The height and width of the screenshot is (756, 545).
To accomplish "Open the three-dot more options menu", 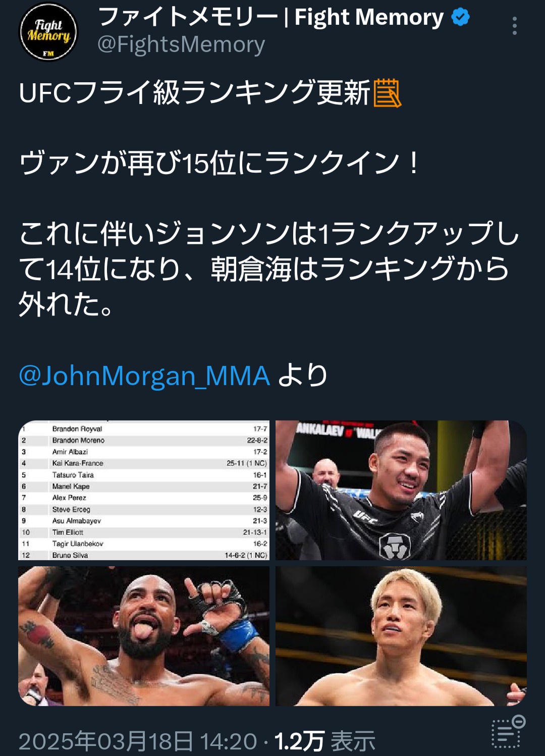I will coord(514,26).
